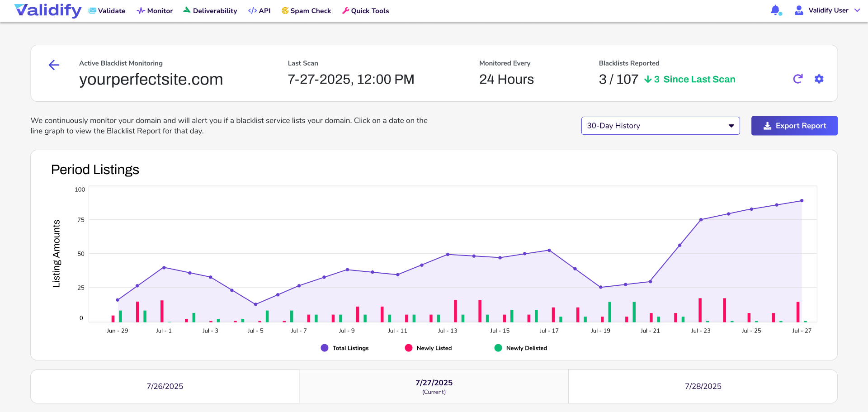The height and width of the screenshot is (412, 868).
Task: Toggle Newly Delisted legend series
Action: (520, 348)
